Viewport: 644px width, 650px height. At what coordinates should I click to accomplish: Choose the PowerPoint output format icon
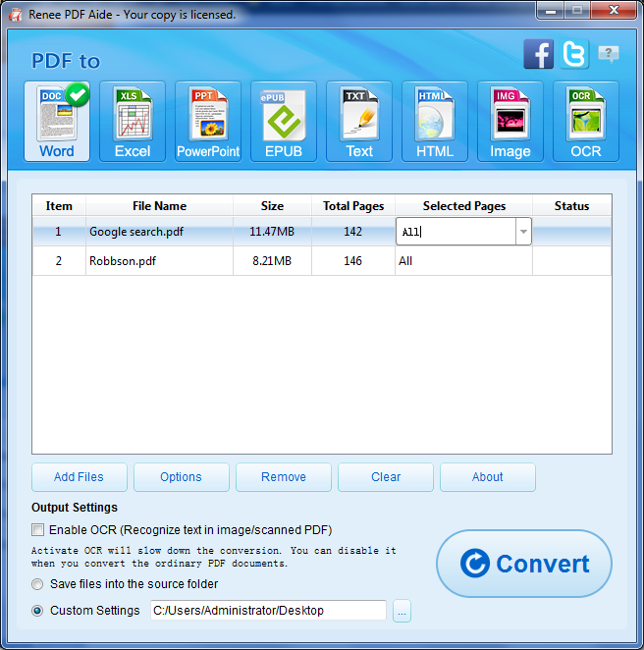coord(208,122)
